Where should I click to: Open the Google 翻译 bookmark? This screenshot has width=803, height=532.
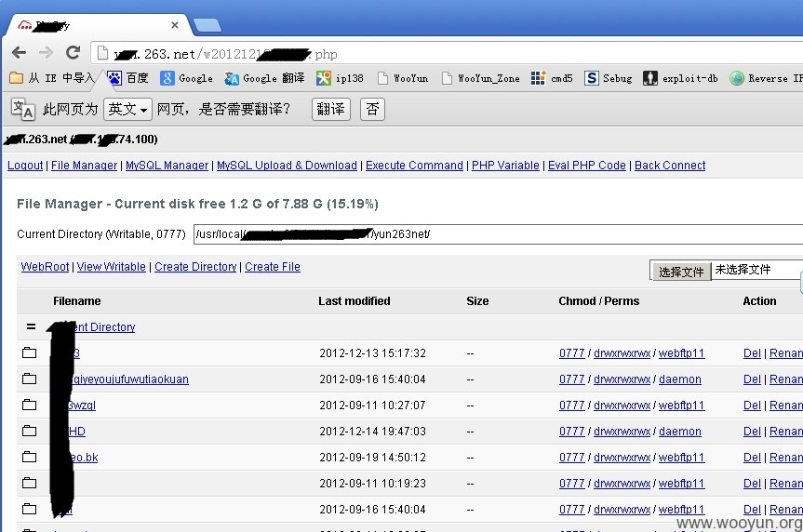point(264,78)
